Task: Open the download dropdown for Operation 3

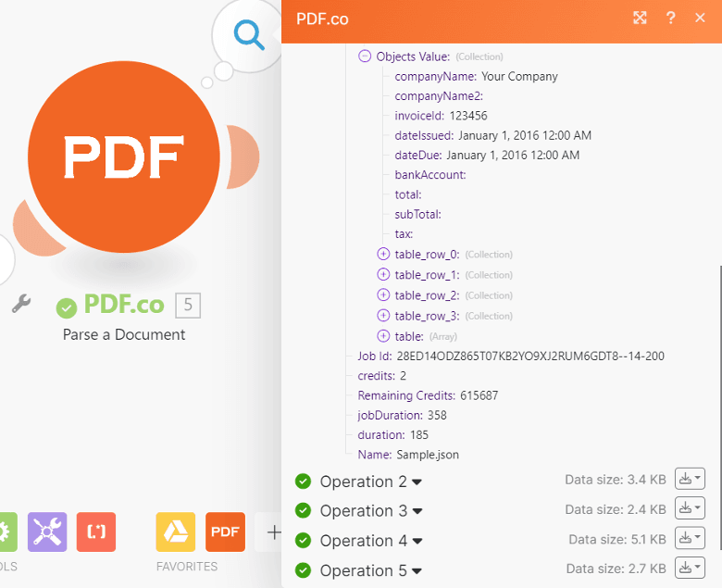Action: click(x=690, y=508)
